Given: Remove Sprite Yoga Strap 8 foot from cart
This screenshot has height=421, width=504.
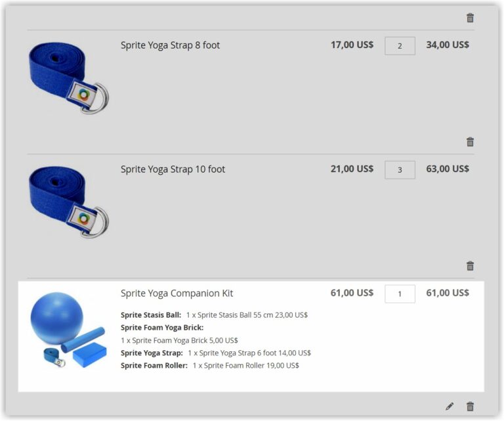Looking at the screenshot, I should click(470, 141).
